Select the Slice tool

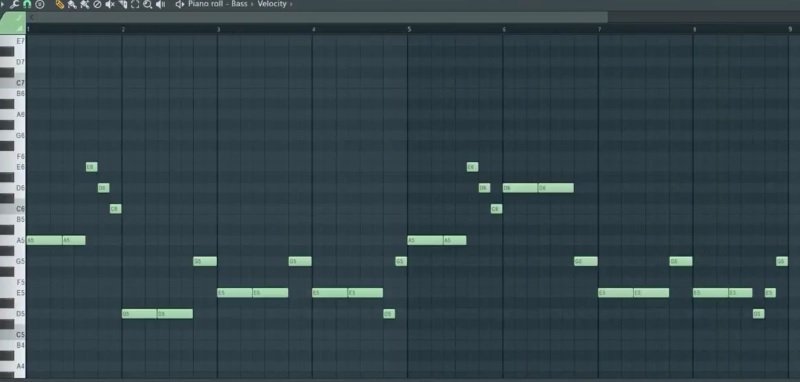tap(122, 5)
